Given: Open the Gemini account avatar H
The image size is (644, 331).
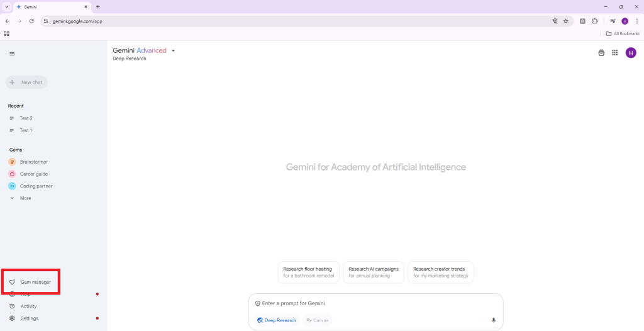Looking at the screenshot, I should (631, 53).
